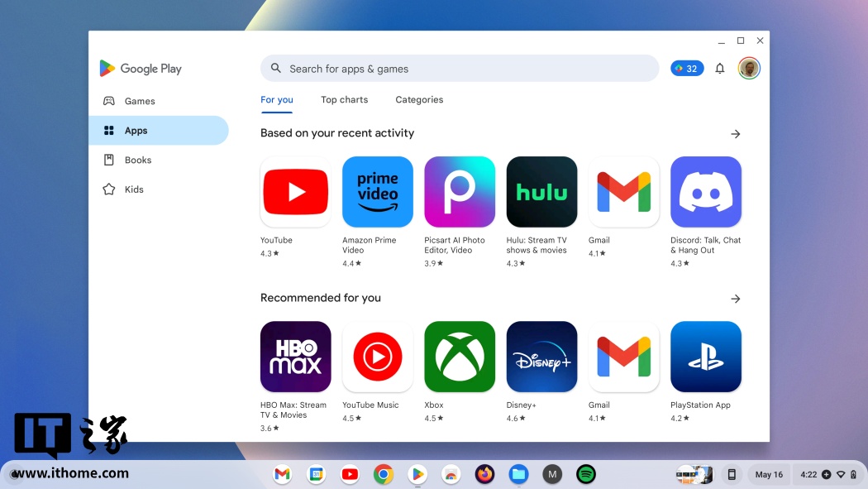This screenshot has height=489, width=868.
Task: Open the YouTube Music app icon
Action: (378, 357)
